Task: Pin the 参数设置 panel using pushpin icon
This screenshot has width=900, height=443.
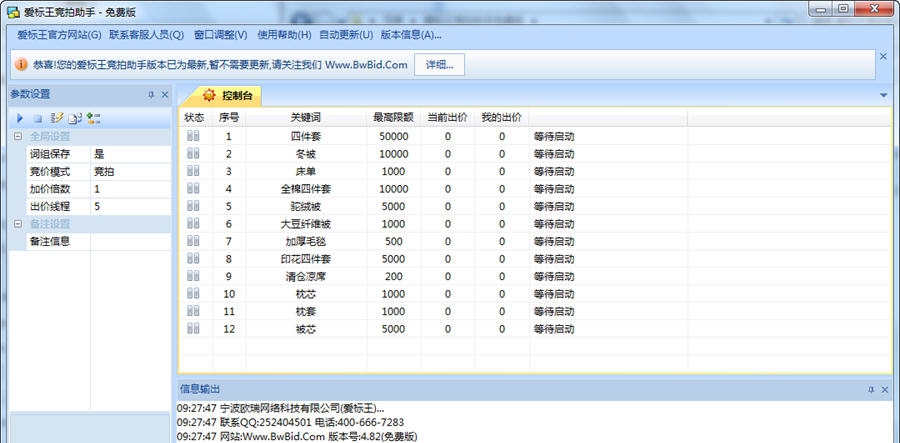Action: (151, 95)
